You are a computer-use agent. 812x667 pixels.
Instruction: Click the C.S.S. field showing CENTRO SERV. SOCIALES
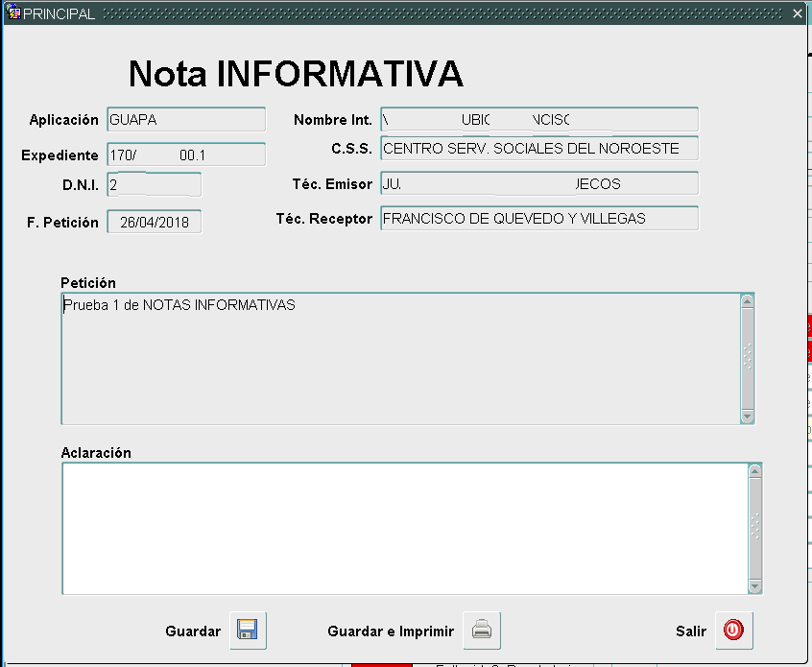pyautogui.click(x=539, y=149)
